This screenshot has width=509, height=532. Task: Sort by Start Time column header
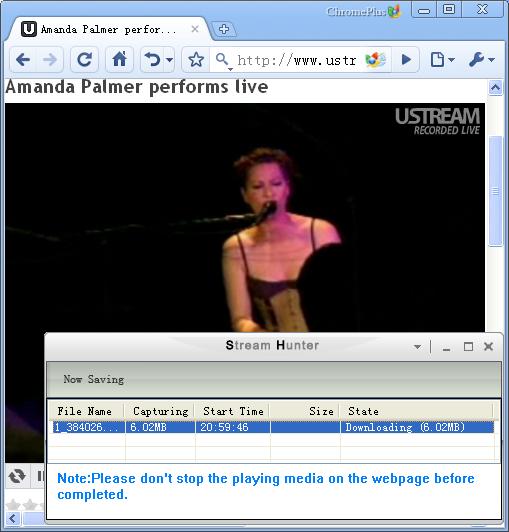232,411
